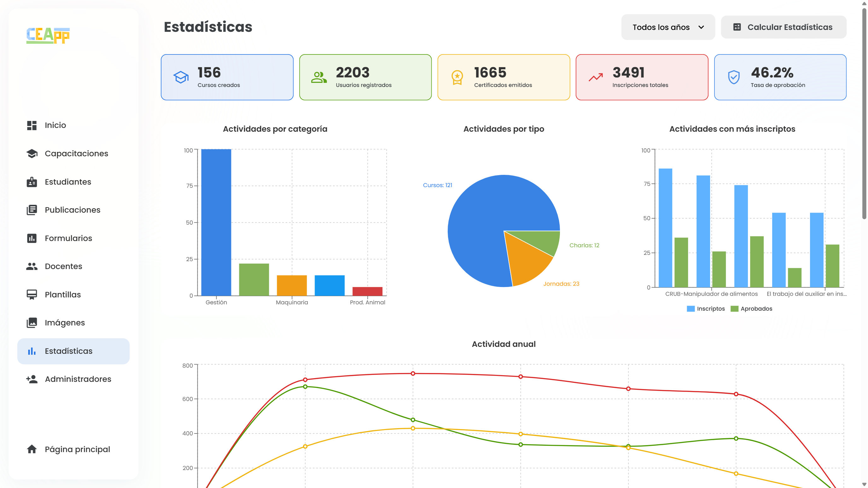This screenshot has height=488, width=868.
Task: Click the Plantillas certificate icon
Action: tap(32, 295)
